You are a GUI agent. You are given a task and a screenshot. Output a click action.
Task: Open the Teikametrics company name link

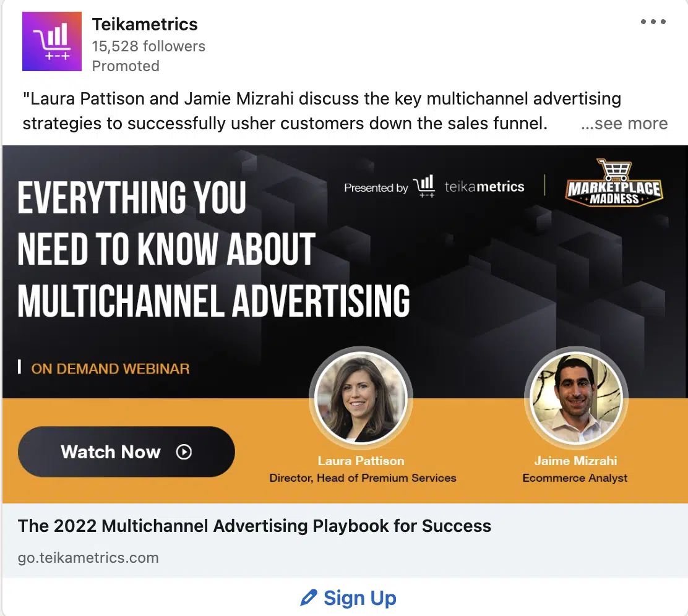pyautogui.click(x=145, y=24)
